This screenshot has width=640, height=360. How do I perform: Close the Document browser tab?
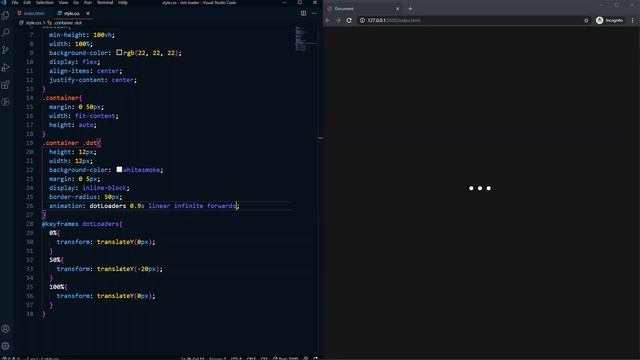click(x=398, y=9)
